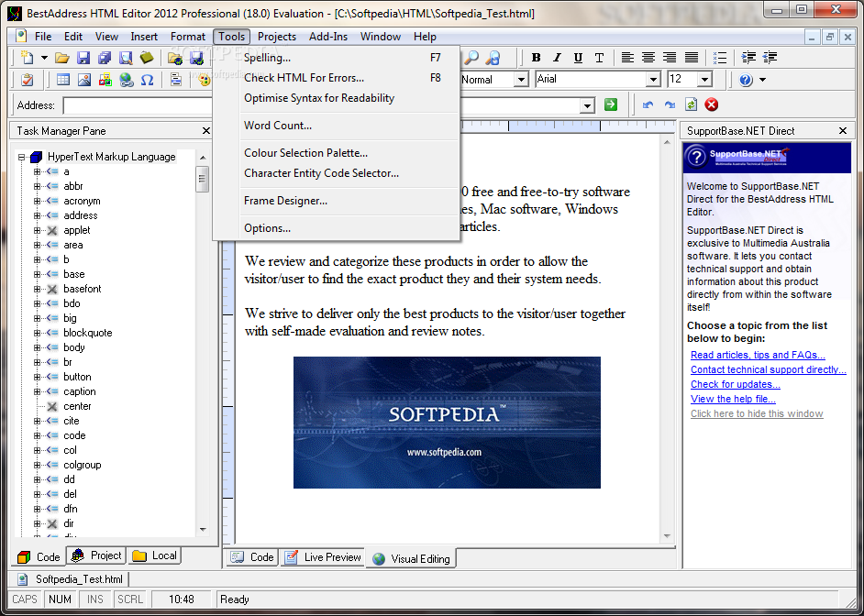The height and width of the screenshot is (616, 864).
Task: Click the Save floppy disk icon
Action: pyautogui.click(x=83, y=57)
